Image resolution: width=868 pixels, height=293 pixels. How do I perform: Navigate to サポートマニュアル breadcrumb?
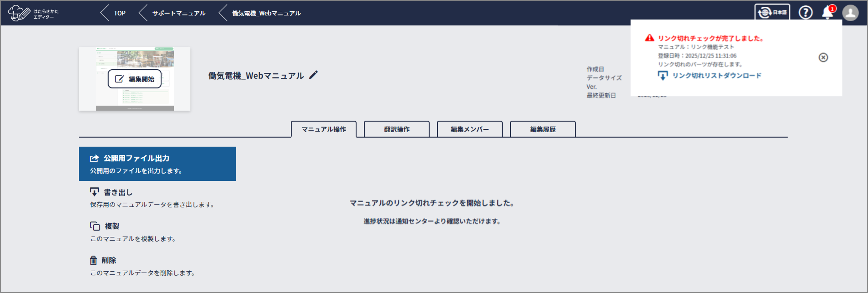pos(178,13)
